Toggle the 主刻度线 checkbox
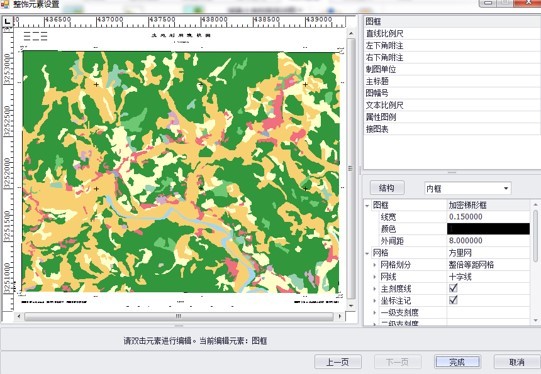541x374 pixels. [453, 288]
